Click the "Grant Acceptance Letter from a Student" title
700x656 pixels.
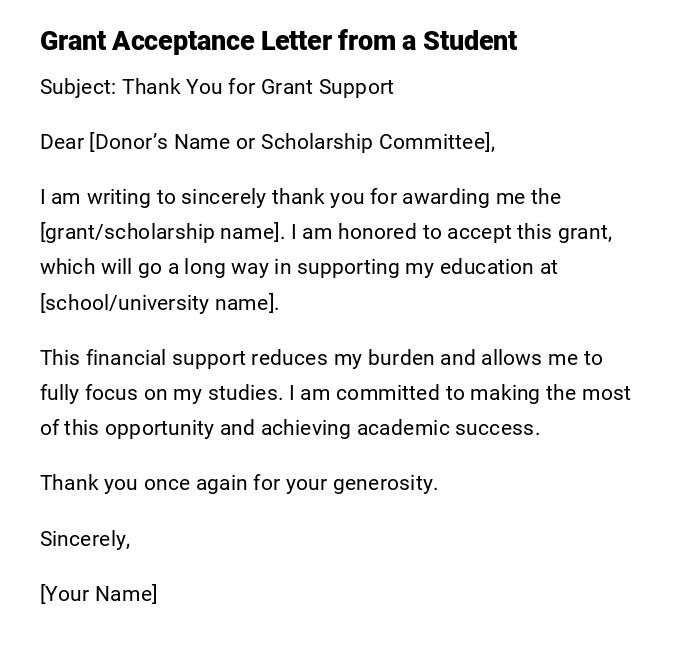pos(278,41)
